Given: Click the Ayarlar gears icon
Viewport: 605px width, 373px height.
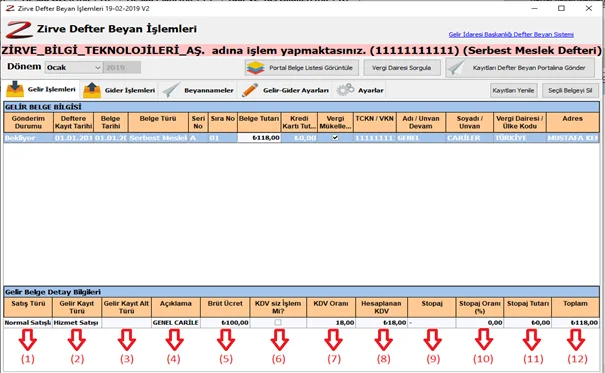Looking at the screenshot, I should [x=345, y=89].
